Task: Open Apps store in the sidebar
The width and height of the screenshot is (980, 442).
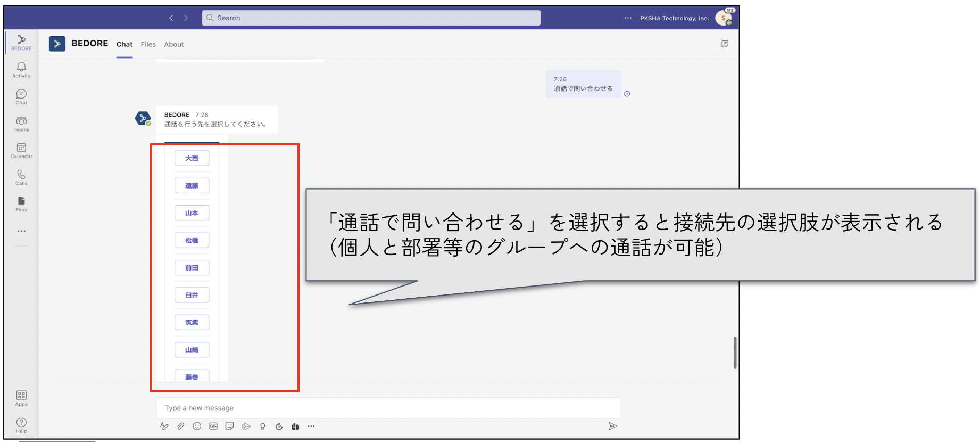Action: point(21,398)
